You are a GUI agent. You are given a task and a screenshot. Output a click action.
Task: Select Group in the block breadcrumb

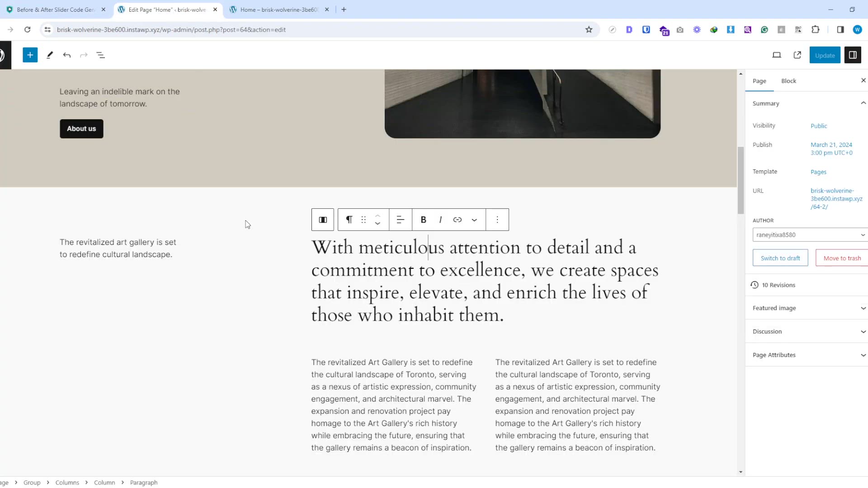pos(32,483)
